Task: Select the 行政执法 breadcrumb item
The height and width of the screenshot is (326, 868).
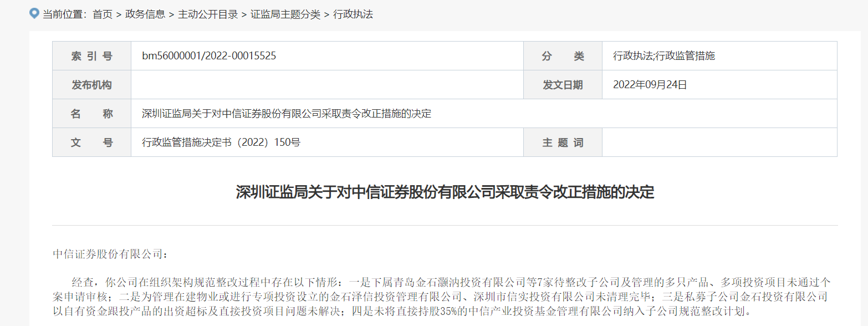Action: (x=353, y=14)
